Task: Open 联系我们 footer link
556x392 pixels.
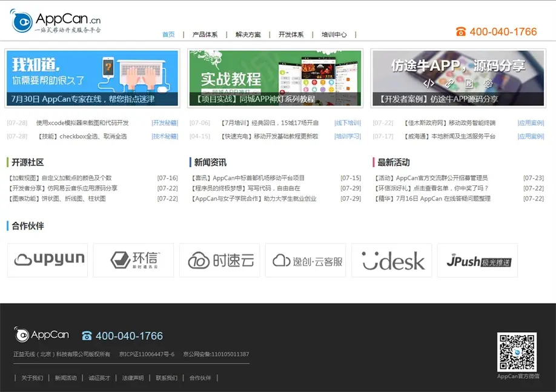Action: tap(167, 378)
